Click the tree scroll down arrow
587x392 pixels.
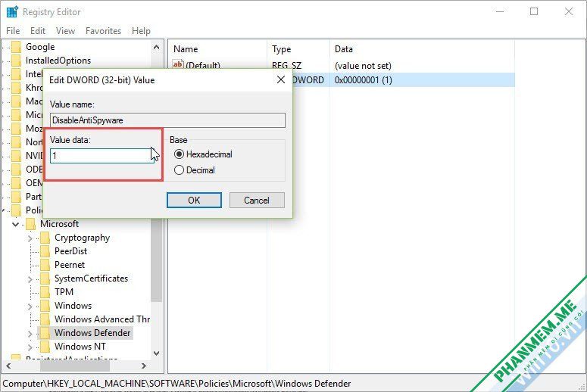point(157,353)
